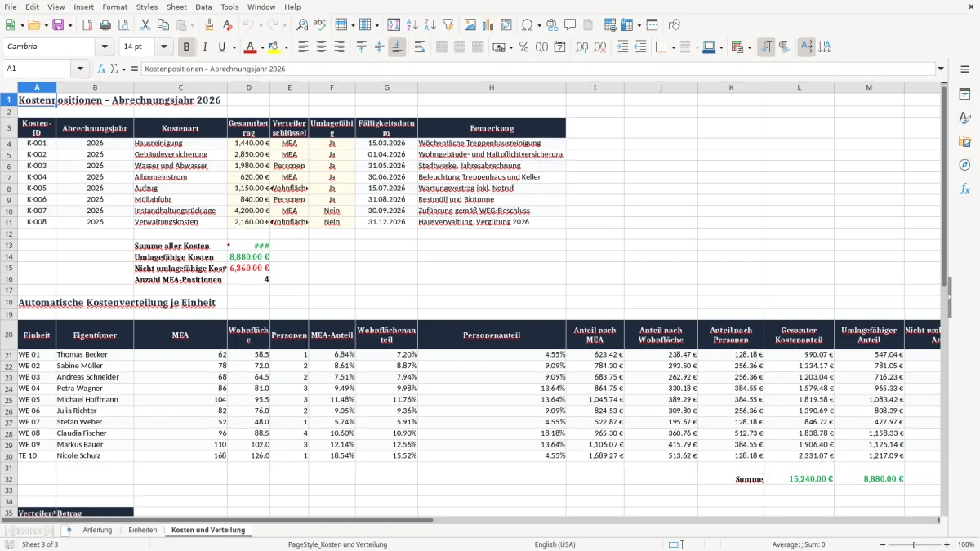The width and height of the screenshot is (980, 551).
Task: Align cell text right
Action: coord(339,47)
